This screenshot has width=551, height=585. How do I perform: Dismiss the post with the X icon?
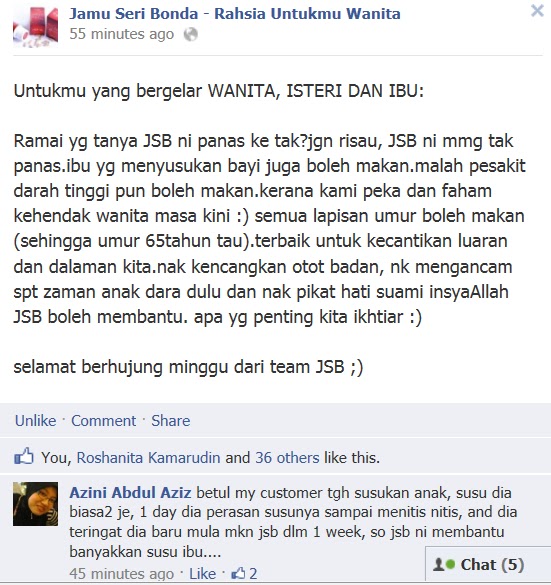(537, 10)
